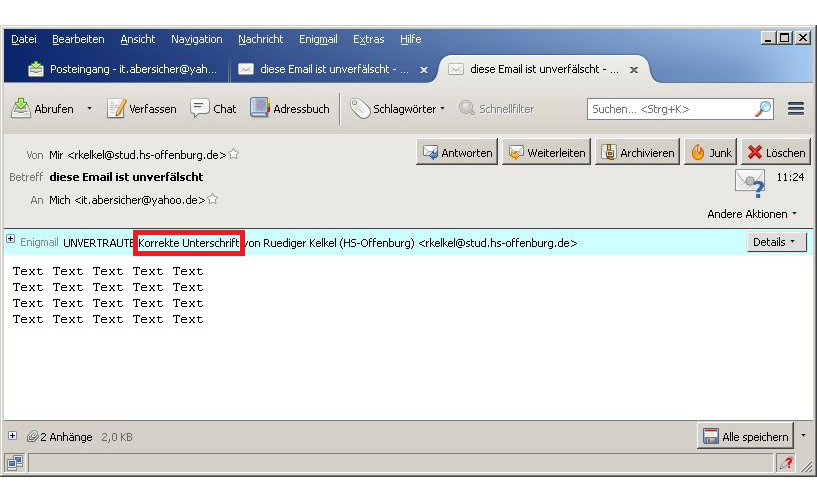Click the Abrufen get-messages icon

(x=21, y=109)
